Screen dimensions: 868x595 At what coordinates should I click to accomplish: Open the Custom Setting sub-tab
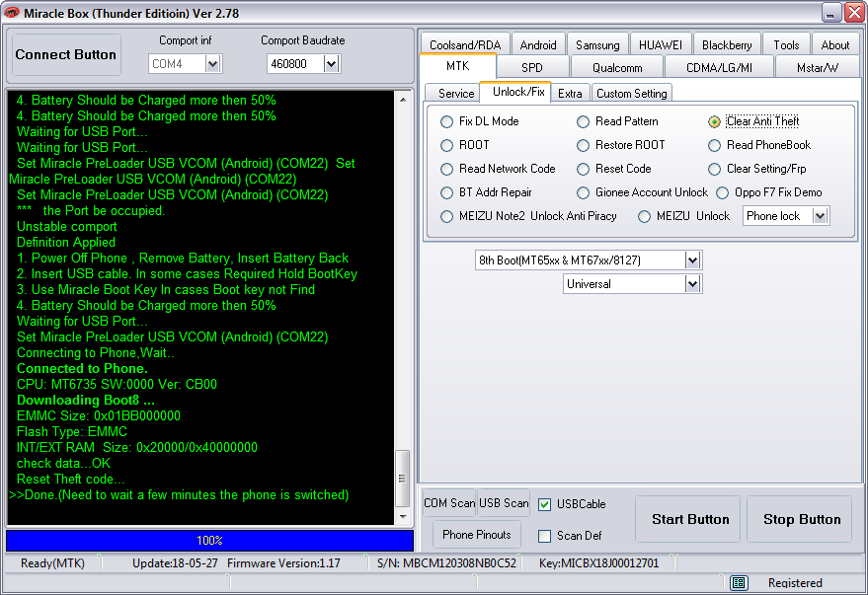(632, 94)
